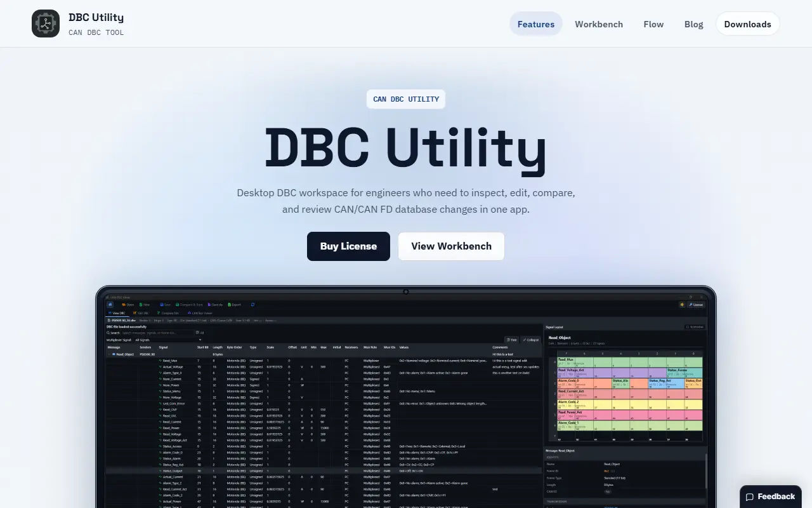Screen dimensions: 812x508
Task: Open the Features nav item
Action: 536,23
